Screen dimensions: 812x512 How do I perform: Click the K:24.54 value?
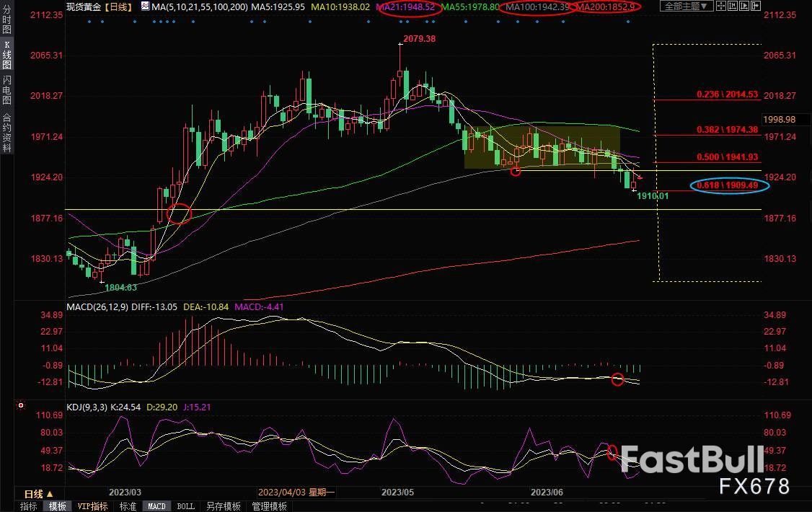point(126,407)
